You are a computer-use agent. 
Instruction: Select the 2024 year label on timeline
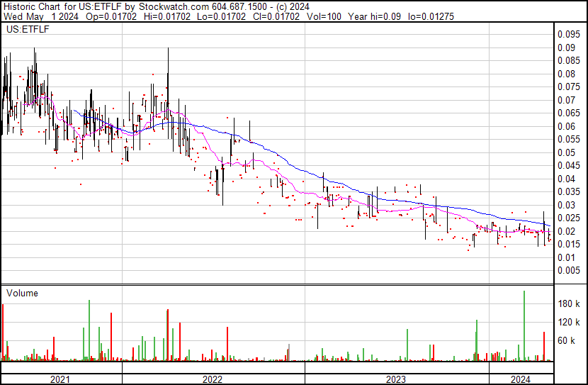[x=520, y=379]
